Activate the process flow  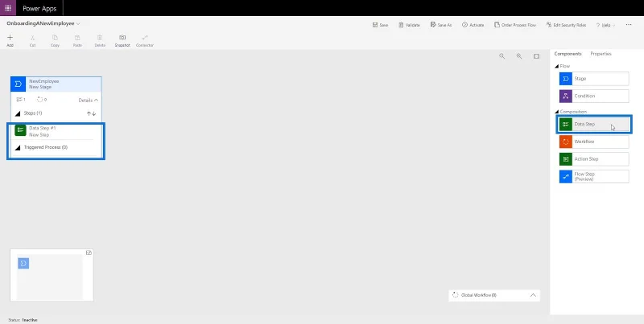(x=473, y=25)
